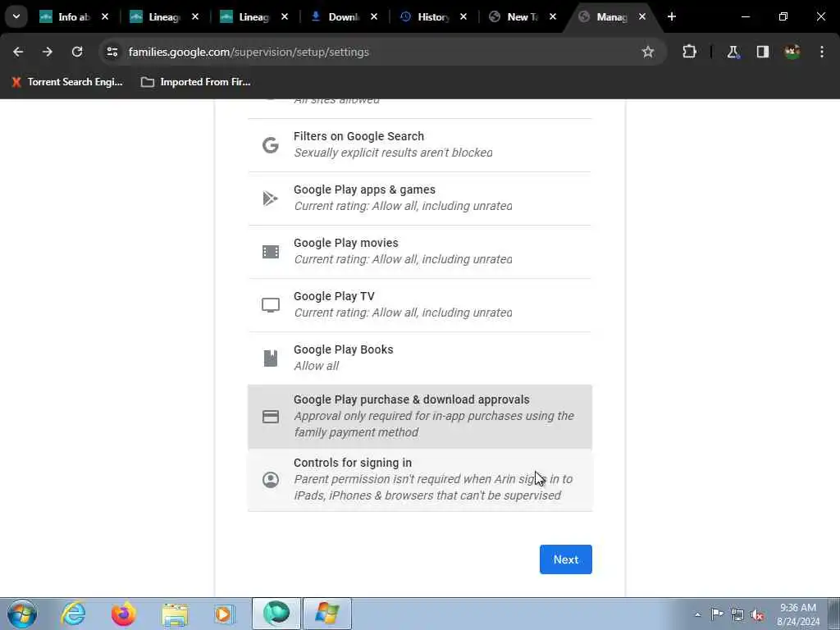Image resolution: width=840 pixels, height=630 pixels.
Task: Open the Windows Start orb
Action: (x=22, y=614)
